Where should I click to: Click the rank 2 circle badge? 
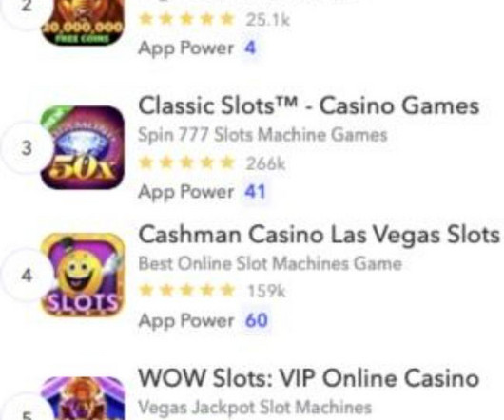[27, 10]
